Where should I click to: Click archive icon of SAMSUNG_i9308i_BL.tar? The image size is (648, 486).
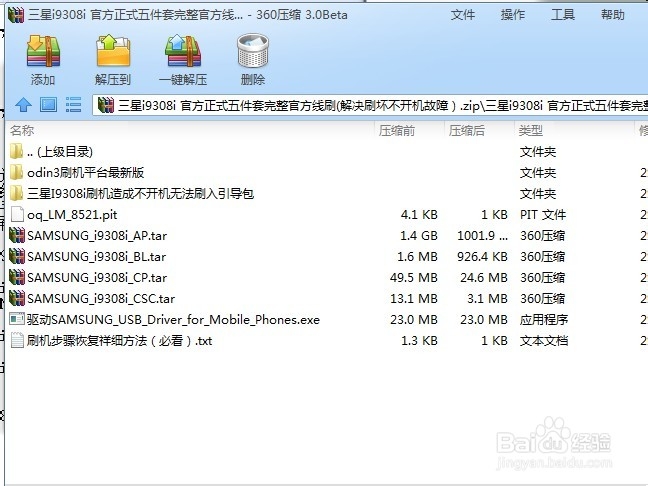pos(17,257)
